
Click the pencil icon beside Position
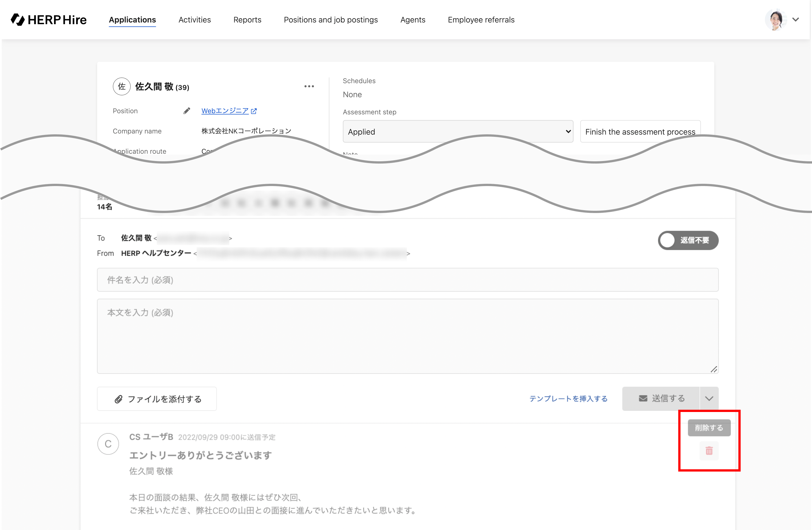click(x=187, y=111)
